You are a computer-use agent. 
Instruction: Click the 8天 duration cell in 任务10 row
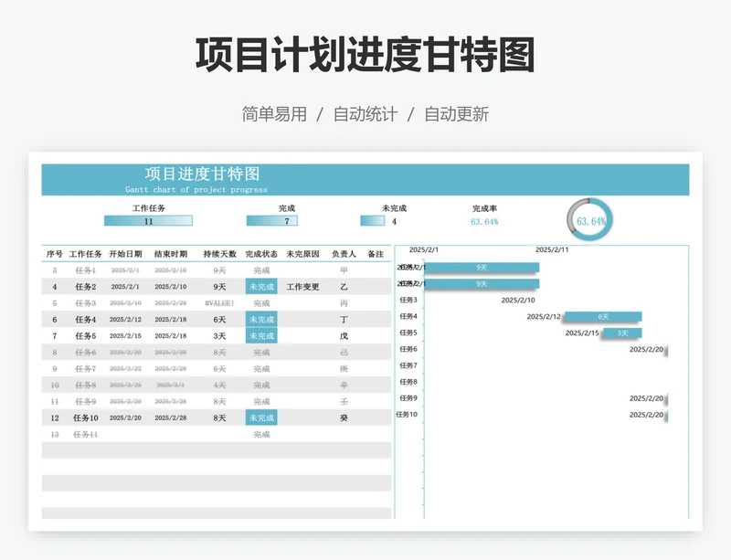219,417
